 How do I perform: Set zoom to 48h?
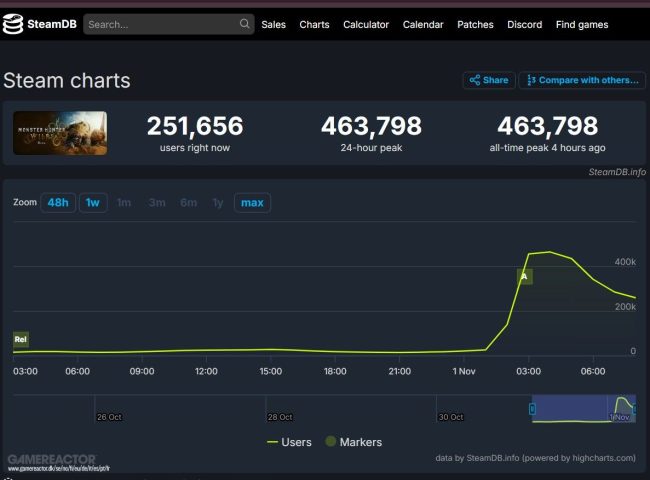[x=58, y=203]
